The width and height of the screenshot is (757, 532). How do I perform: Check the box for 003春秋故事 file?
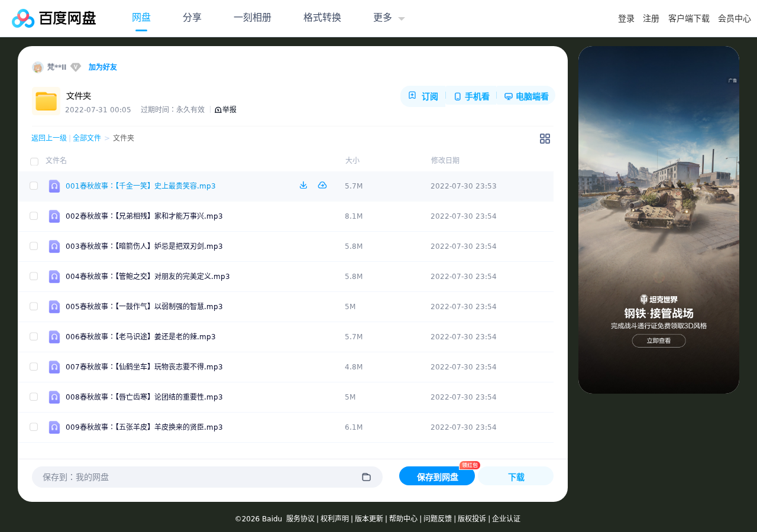click(x=34, y=246)
